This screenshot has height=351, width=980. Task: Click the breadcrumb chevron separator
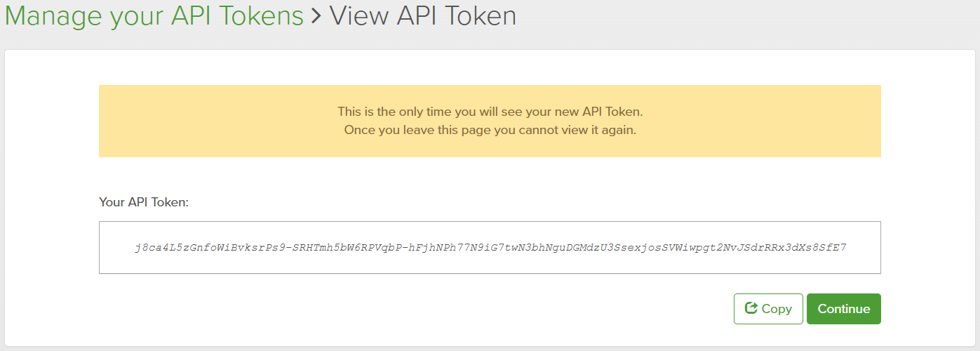click(x=316, y=15)
